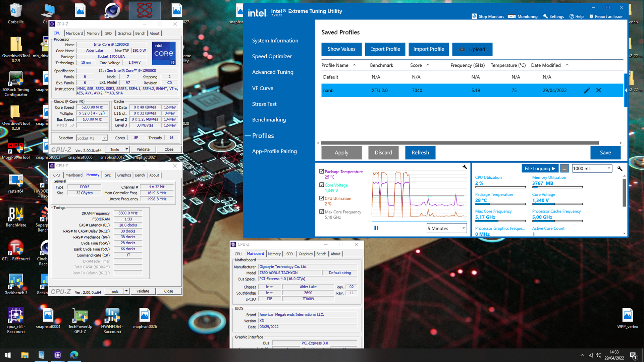
Task: Click the Show Values button
Action: pos(341,49)
